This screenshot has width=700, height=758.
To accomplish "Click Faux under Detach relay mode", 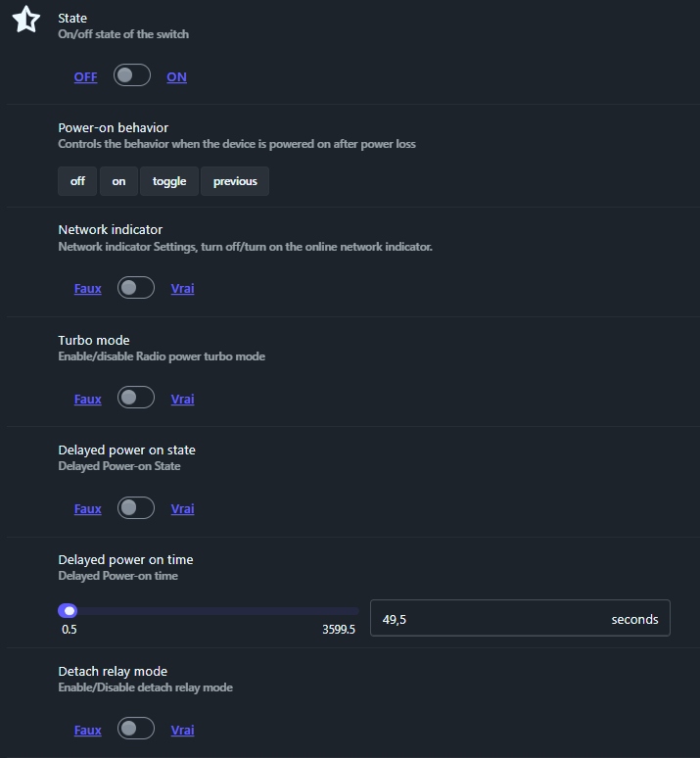I will coord(87,730).
